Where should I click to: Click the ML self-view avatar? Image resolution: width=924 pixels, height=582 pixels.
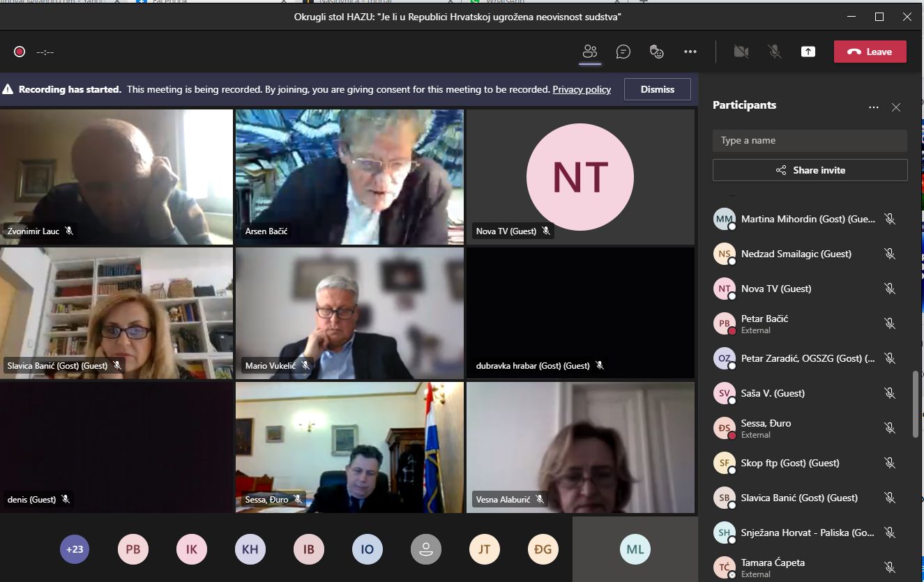click(635, 549)
